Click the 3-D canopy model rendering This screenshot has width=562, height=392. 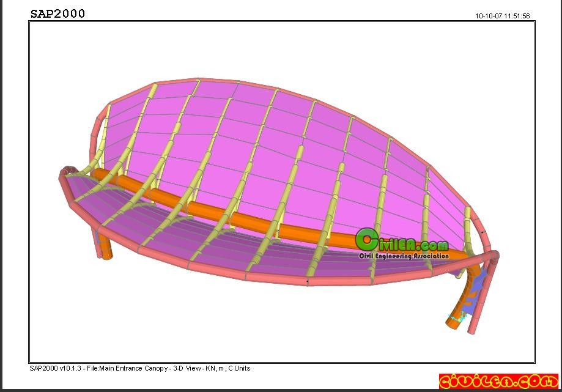[279, 206]
